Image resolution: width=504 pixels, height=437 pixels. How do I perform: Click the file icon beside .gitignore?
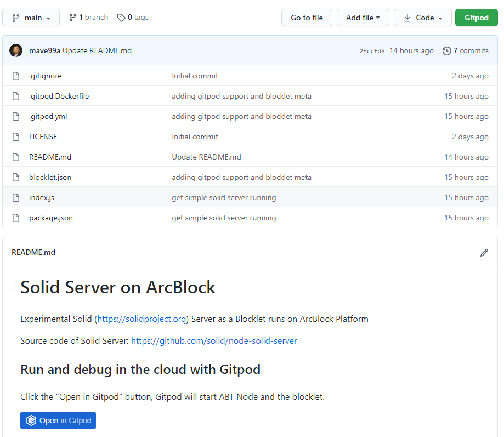[16, 76]
